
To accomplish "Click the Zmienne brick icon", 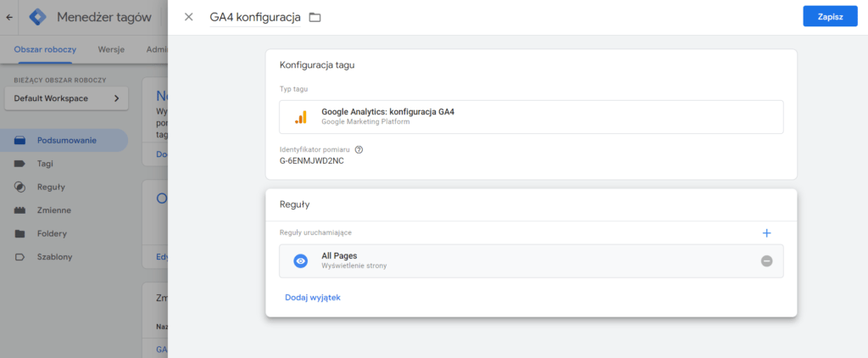I will (20, 210).
